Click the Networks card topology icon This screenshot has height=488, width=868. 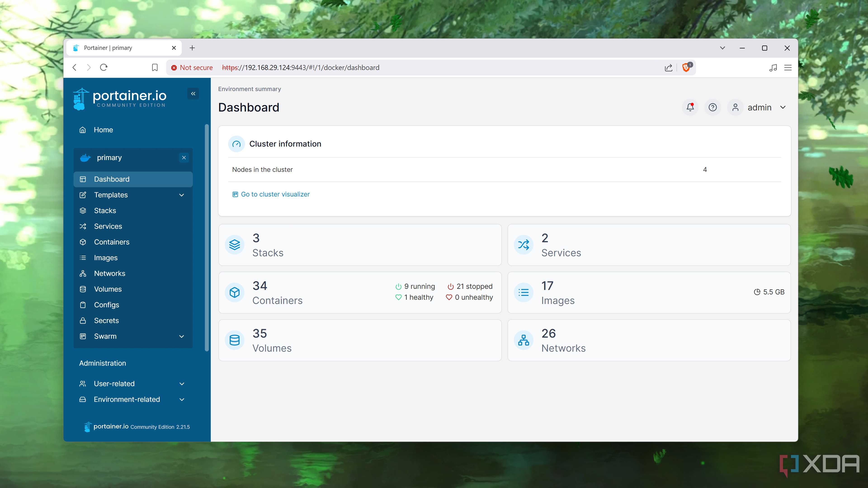click(x=523, y=340)
